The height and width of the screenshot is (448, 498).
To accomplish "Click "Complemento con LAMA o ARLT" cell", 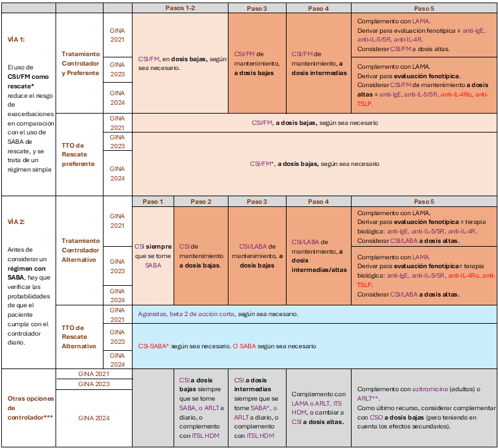I will click(319, 408).
